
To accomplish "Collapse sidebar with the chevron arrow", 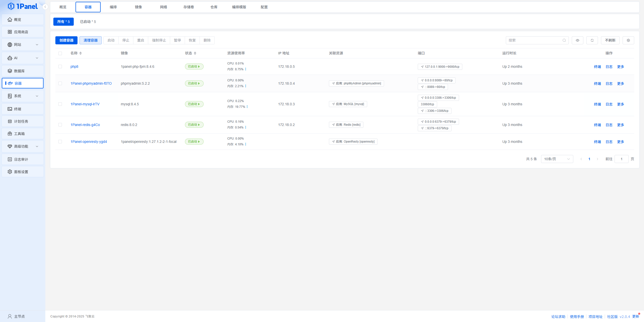I will pyautogui.click(x=45, y=7).
